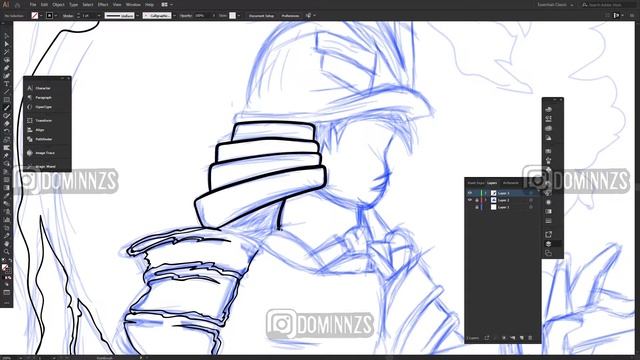Click the Document Setup button
Viewport: 640px width, 360px height.
pos(261,16)
